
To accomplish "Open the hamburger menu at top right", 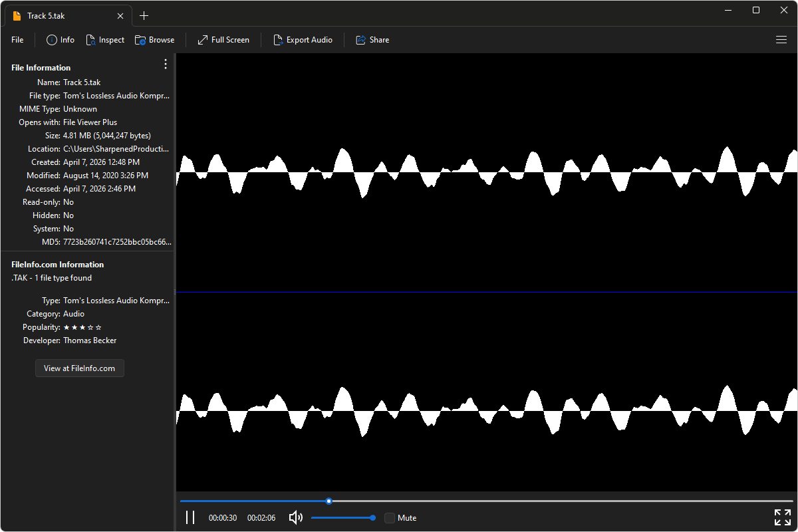I will pos(781,40).
